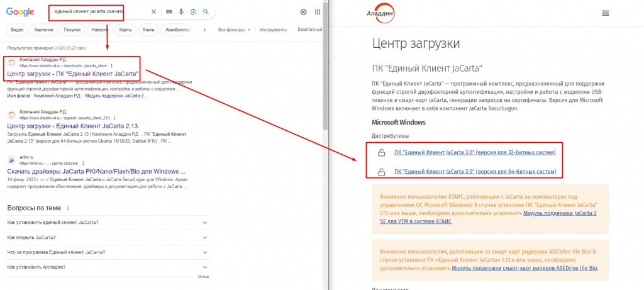Screen dimensions: 644x290
Task: Open the on-screen keyboard input tool
Action: point(169,12)
